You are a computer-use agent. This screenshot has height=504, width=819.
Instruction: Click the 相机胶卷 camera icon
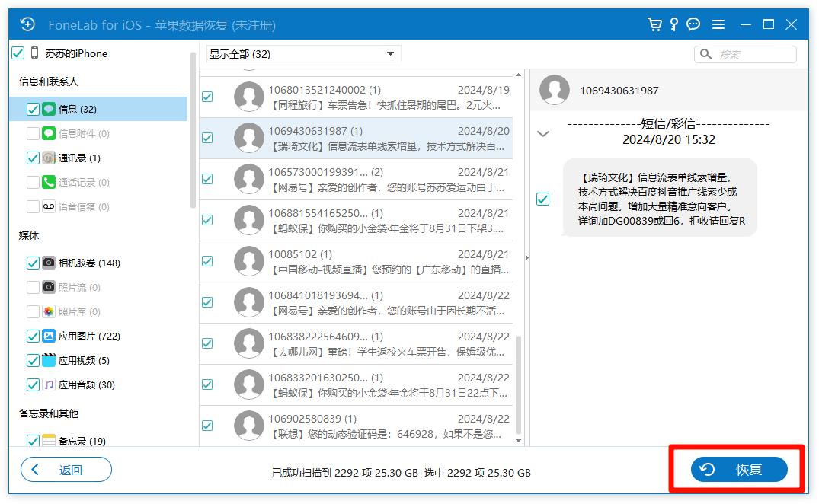pyautogui.click(x=49, y=263)
